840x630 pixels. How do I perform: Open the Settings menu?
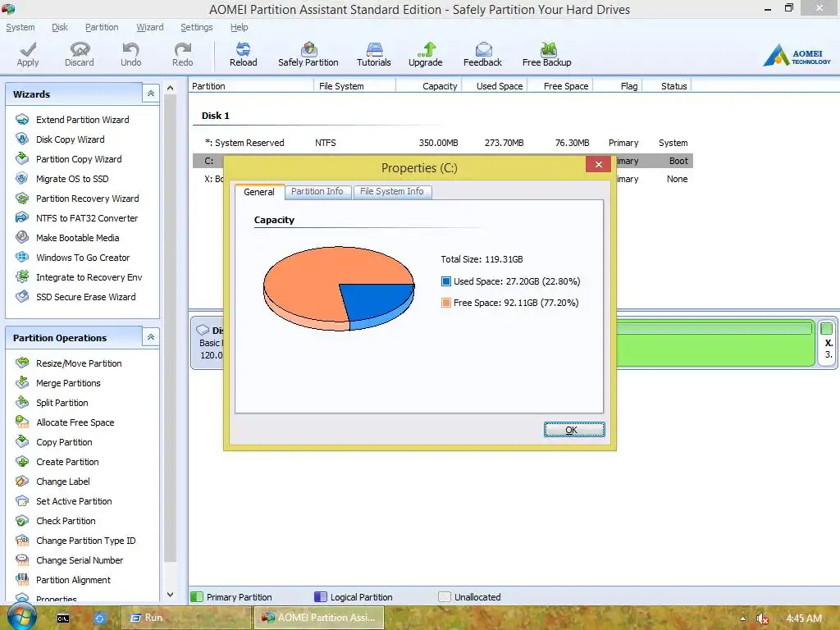[197, 27]
